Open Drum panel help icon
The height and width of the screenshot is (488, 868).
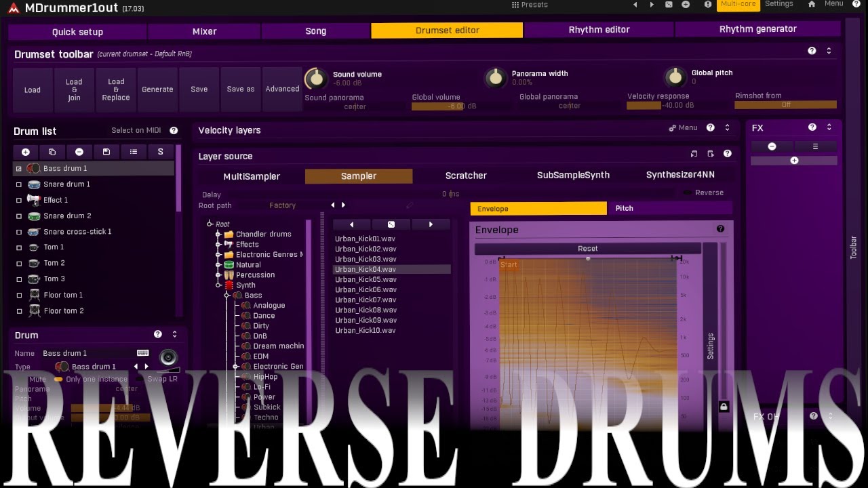157,334
